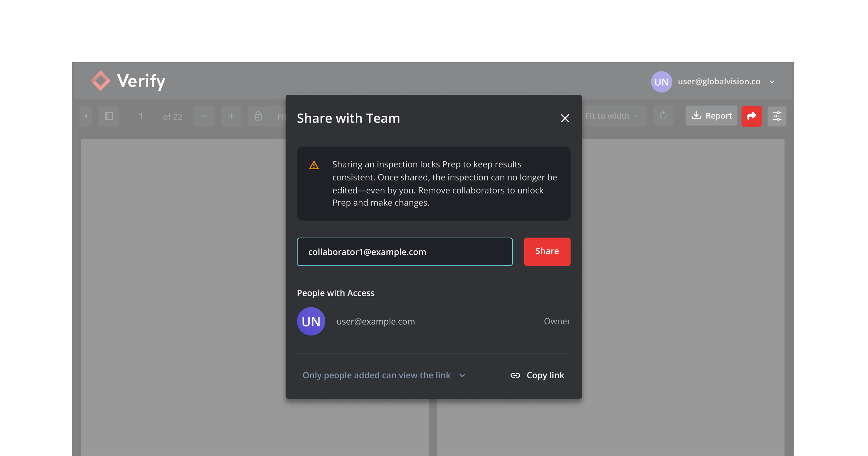Click the rotate page icon
868x456 pixels.
[663, 116]
